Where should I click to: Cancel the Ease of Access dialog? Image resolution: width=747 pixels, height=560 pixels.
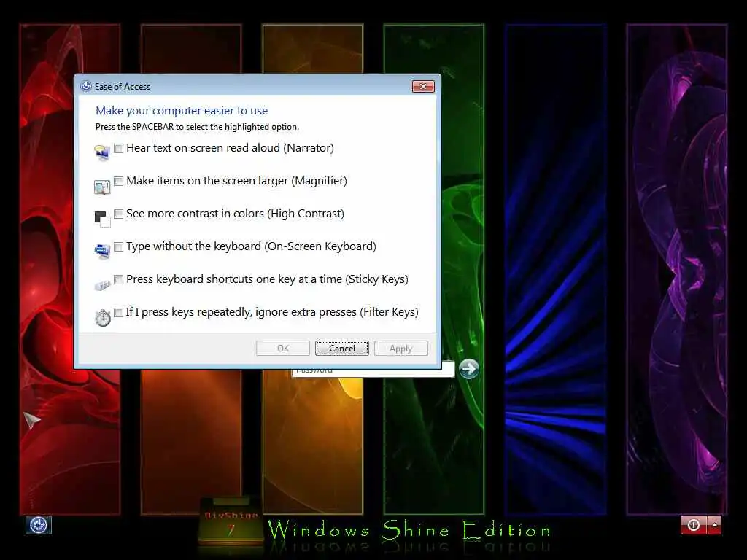coord(342,348)
